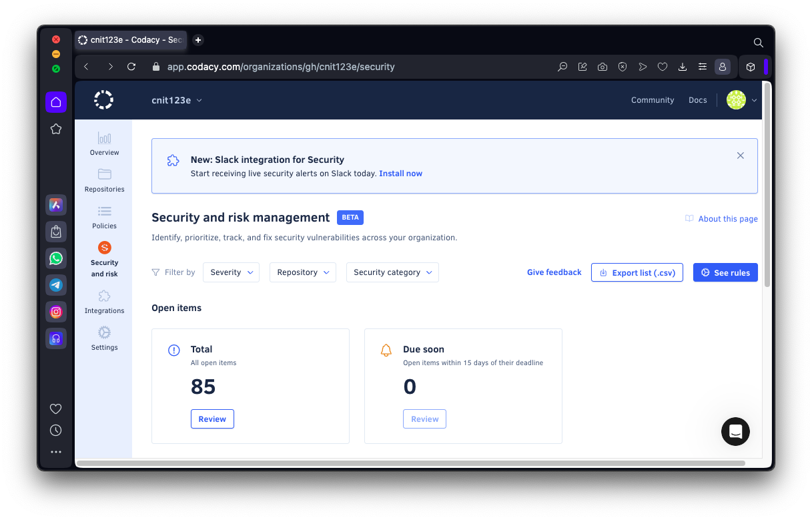Click the Total count 85

point(203,386)
